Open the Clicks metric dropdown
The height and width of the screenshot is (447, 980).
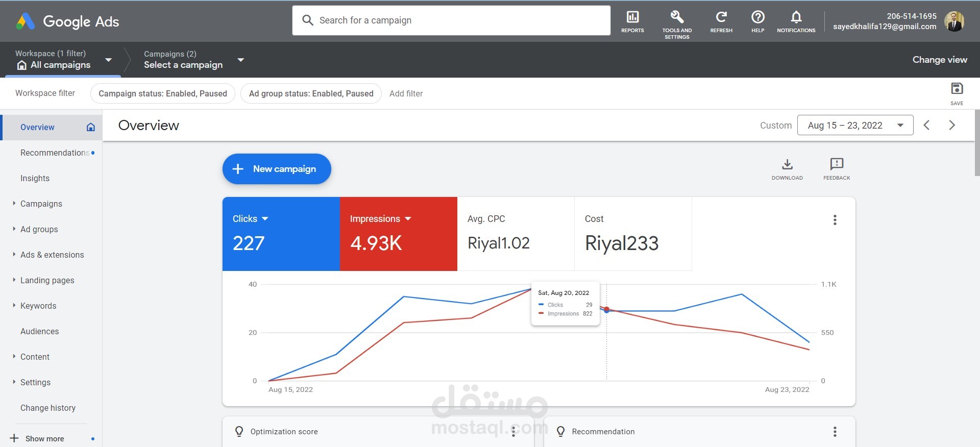coord(265,219)
